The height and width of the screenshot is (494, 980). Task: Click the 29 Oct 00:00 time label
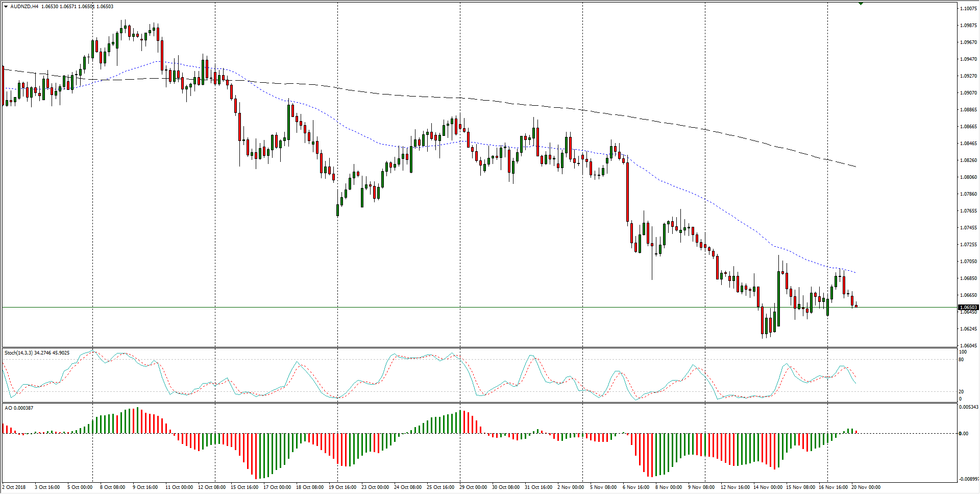473,487
